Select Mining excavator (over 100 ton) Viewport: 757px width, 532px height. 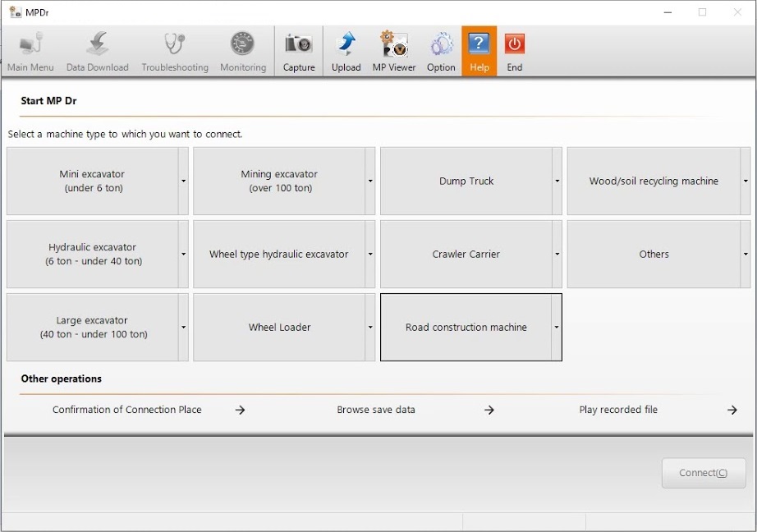[x=279, y=181]
